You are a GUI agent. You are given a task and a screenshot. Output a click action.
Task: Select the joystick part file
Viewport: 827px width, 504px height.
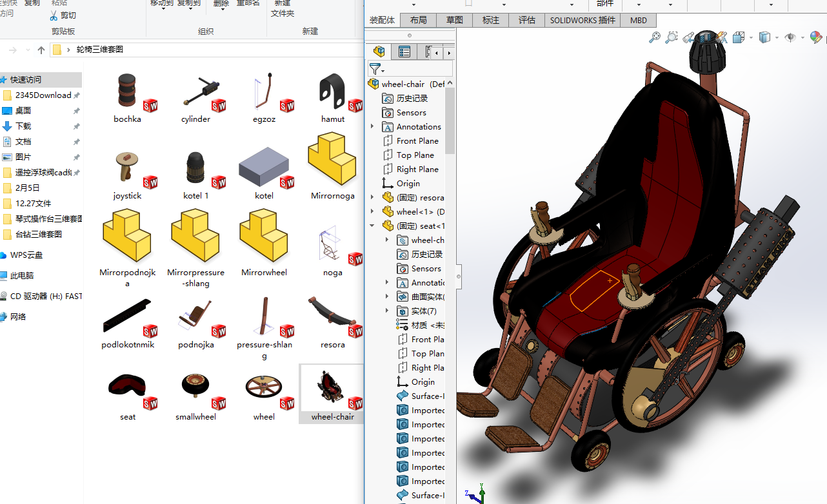128,175
